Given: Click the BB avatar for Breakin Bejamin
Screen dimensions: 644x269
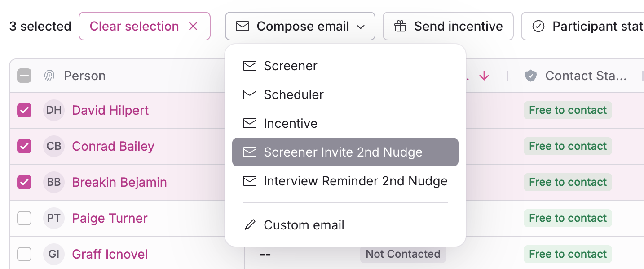Looking at the screenshot, I should pos(54,182).
